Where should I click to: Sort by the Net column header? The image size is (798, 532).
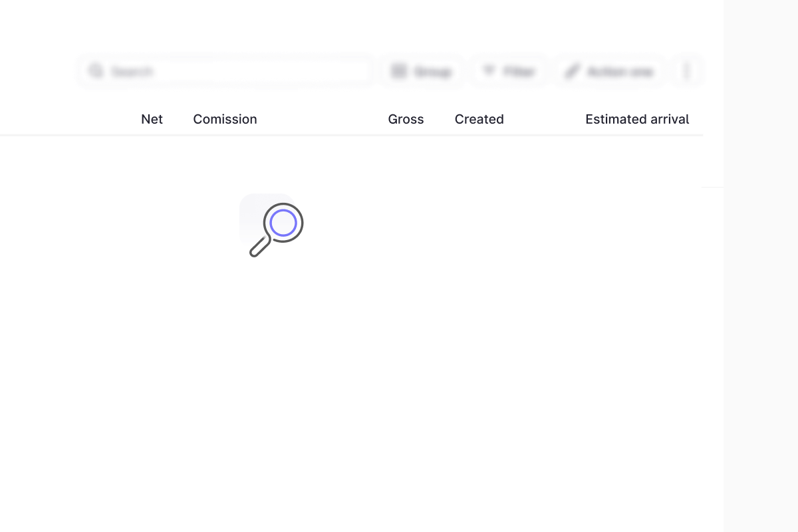[152, 119]
